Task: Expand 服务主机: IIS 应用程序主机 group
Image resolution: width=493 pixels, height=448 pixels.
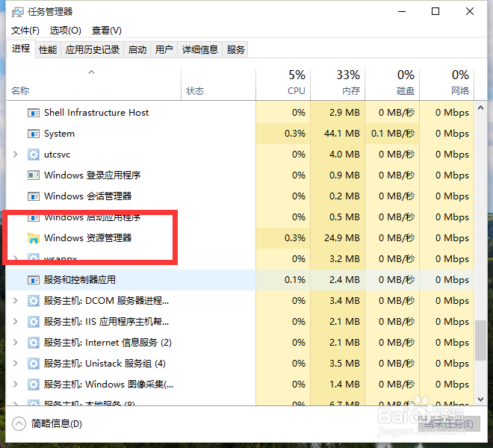Action: (15, 322)
